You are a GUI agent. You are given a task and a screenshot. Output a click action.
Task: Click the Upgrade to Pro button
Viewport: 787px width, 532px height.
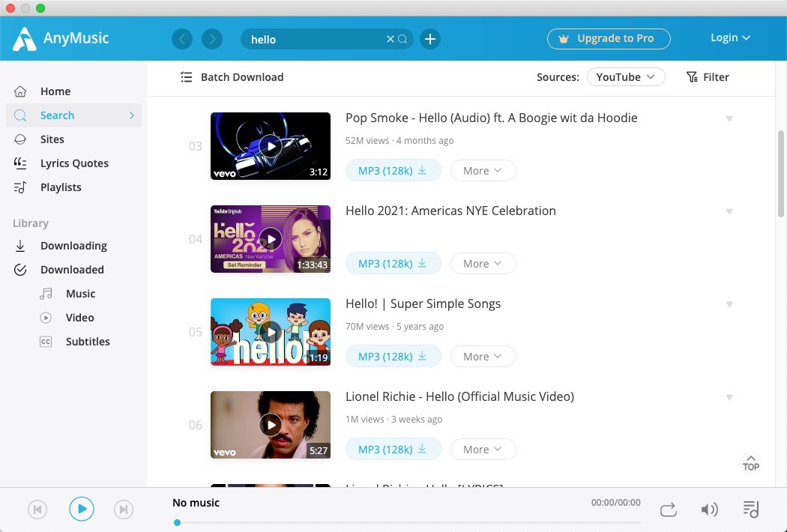pyautogui.click(x=609, y=39)
